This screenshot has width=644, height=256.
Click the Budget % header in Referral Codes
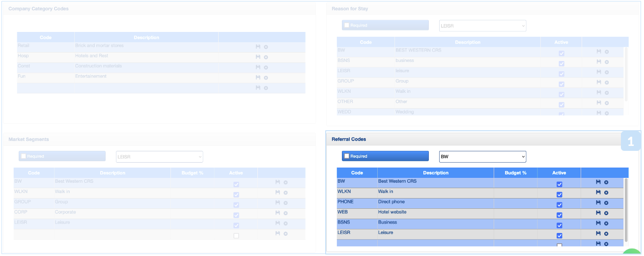[x=515, y=173]
